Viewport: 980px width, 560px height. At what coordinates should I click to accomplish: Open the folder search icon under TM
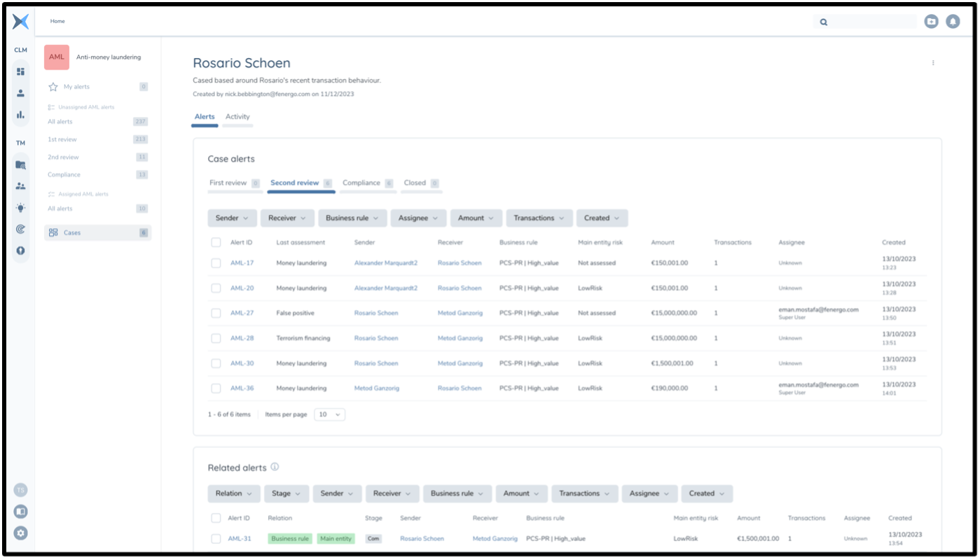point(20,165)
